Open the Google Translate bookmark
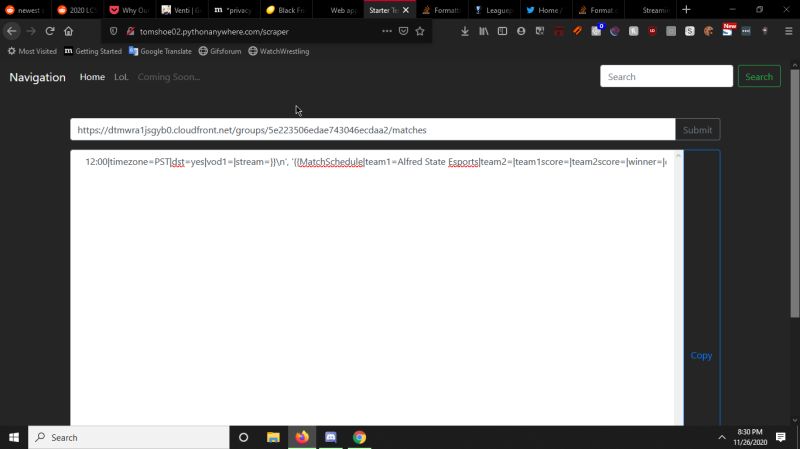This screenshot has height=449, width=800. click(x=160, y=51)
